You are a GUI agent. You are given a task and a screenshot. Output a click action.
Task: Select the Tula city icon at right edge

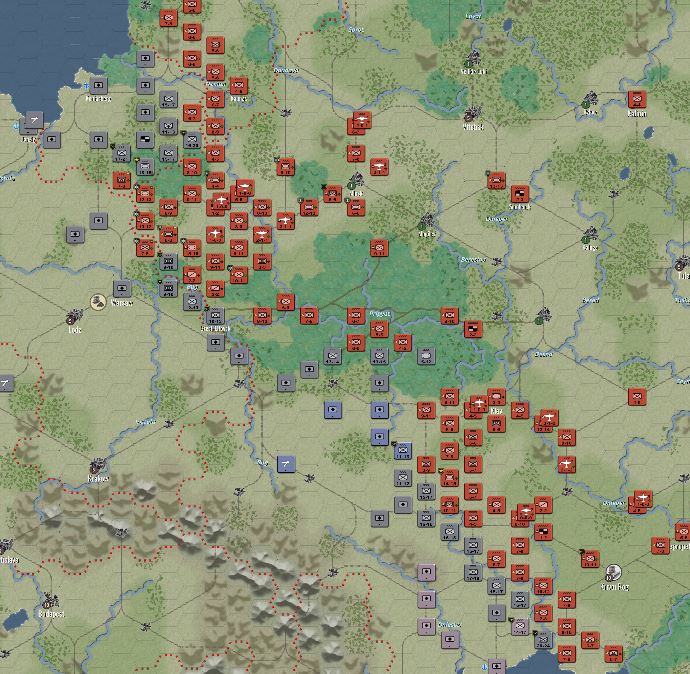[682, 264]
